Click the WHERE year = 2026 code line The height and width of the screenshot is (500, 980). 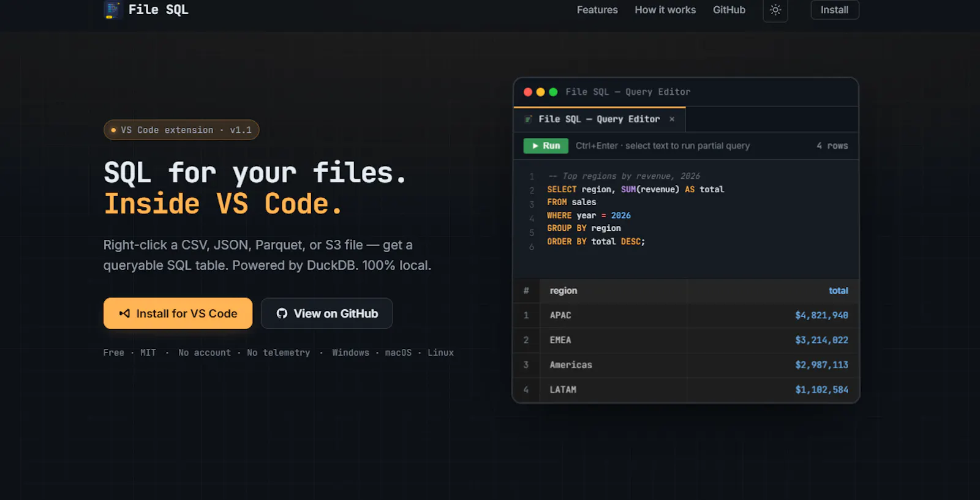(x=589, y=215)
